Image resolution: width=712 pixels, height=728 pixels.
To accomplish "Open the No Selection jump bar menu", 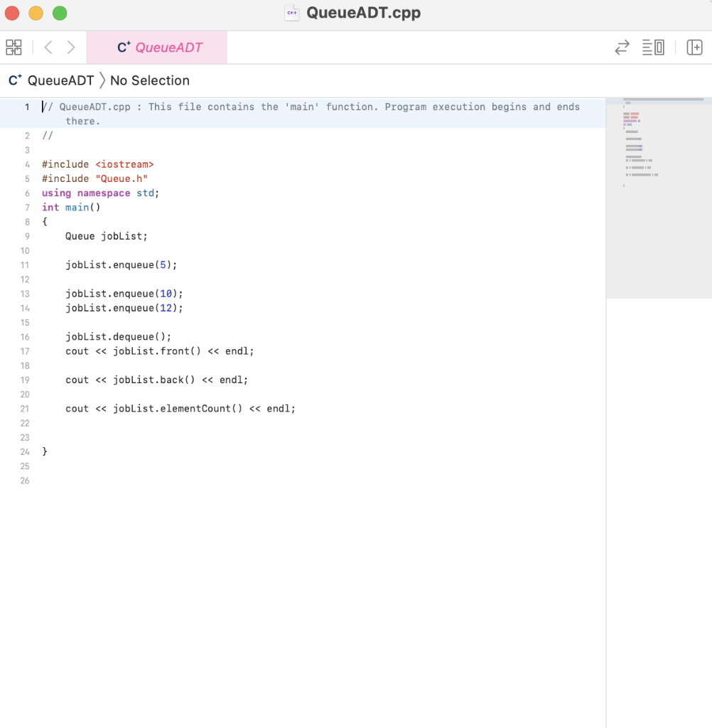I will coord(150,80).
